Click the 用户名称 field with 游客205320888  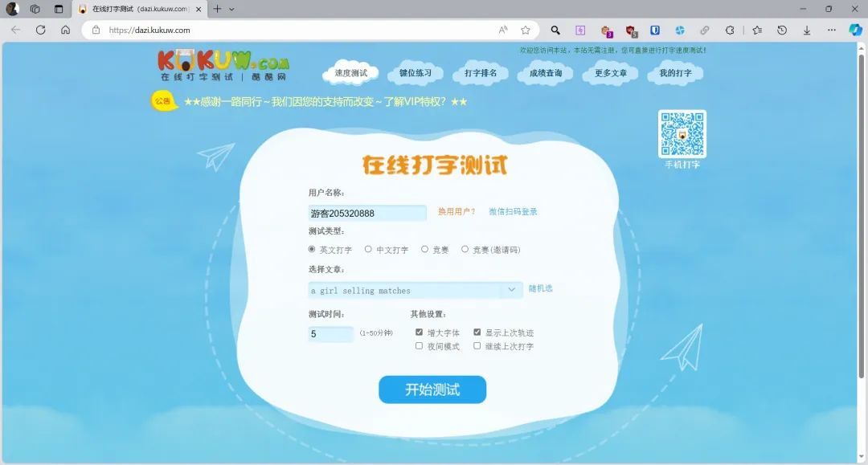[x=367, y=213]
